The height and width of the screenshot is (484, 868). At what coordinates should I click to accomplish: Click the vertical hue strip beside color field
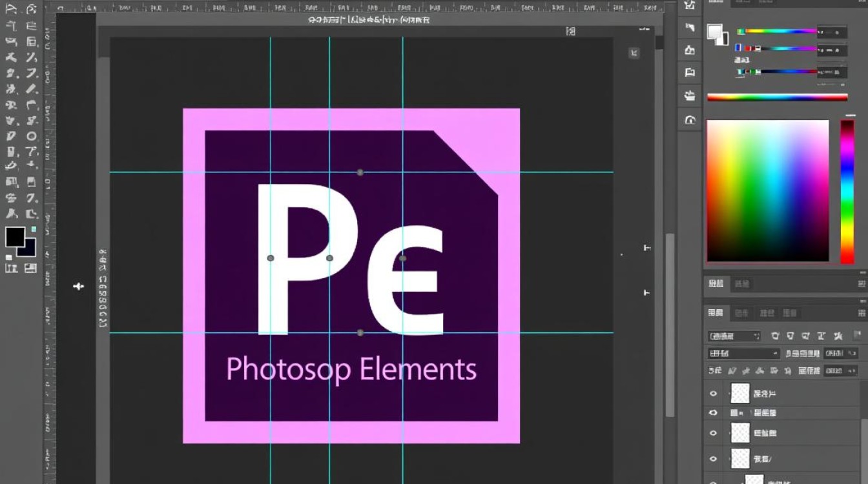tap(847, 191)
